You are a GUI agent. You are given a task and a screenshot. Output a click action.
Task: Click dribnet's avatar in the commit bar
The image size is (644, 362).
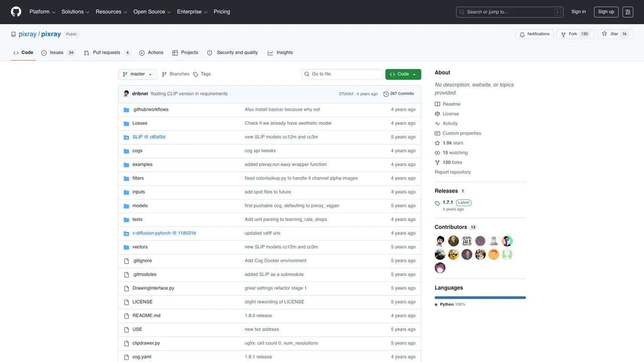(126, 94)
